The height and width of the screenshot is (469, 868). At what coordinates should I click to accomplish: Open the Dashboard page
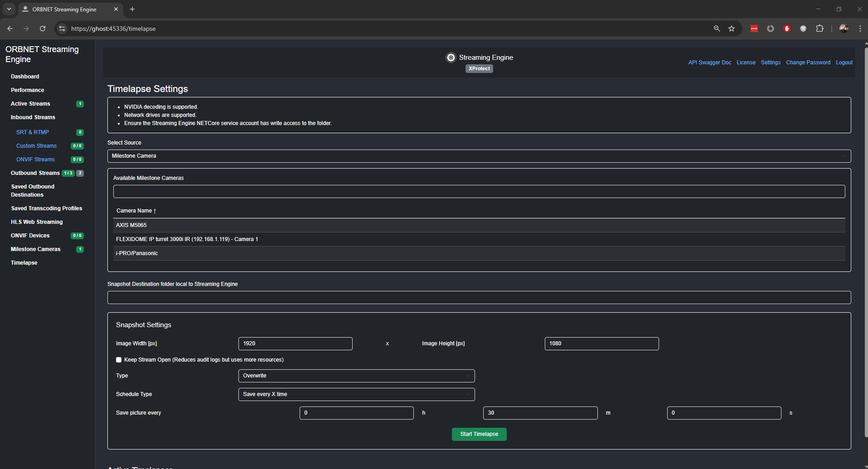tap(25, 77)
